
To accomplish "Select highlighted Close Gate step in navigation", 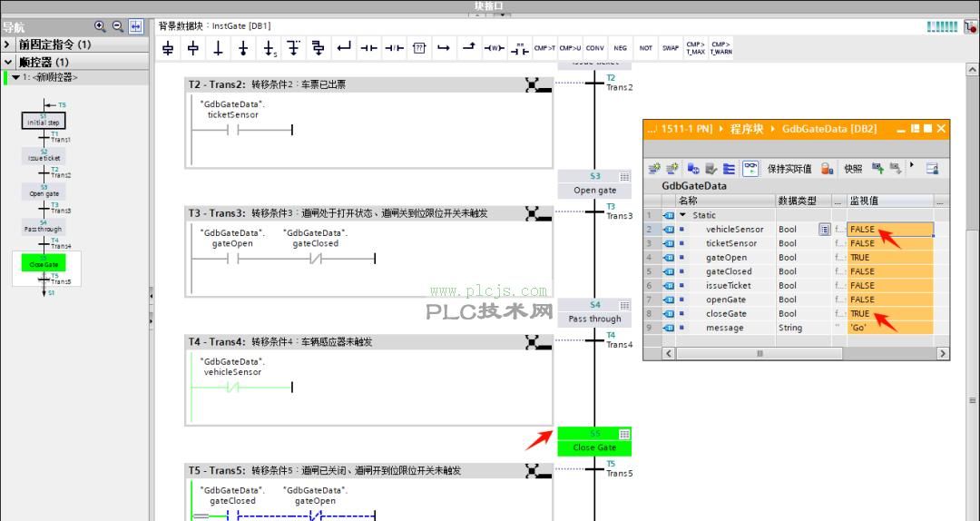I will pyautogui.click(x=44, y=262).
